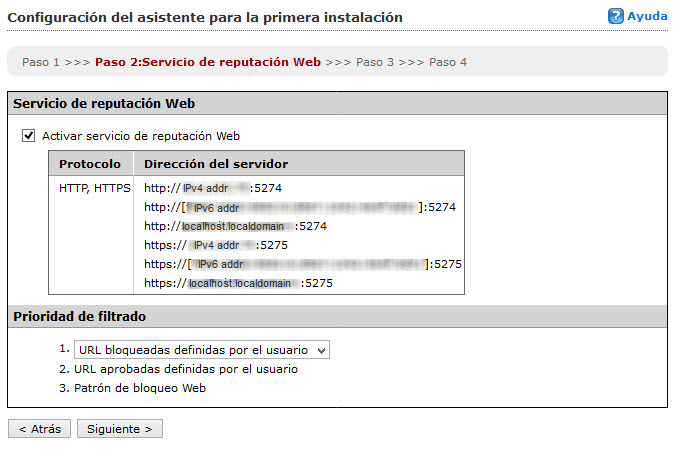The width and height of the screenshot is (684, 460).
Task: Click the https IPv4 address on port 5275
Action: click(x=216, y=245)
